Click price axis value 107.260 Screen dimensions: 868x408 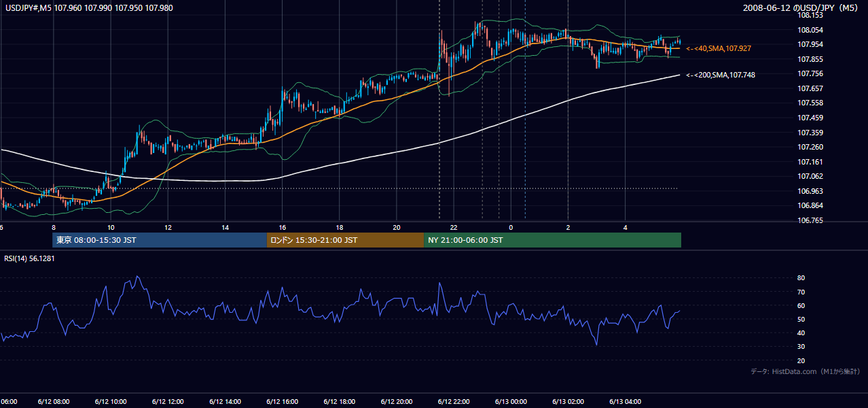810,147
